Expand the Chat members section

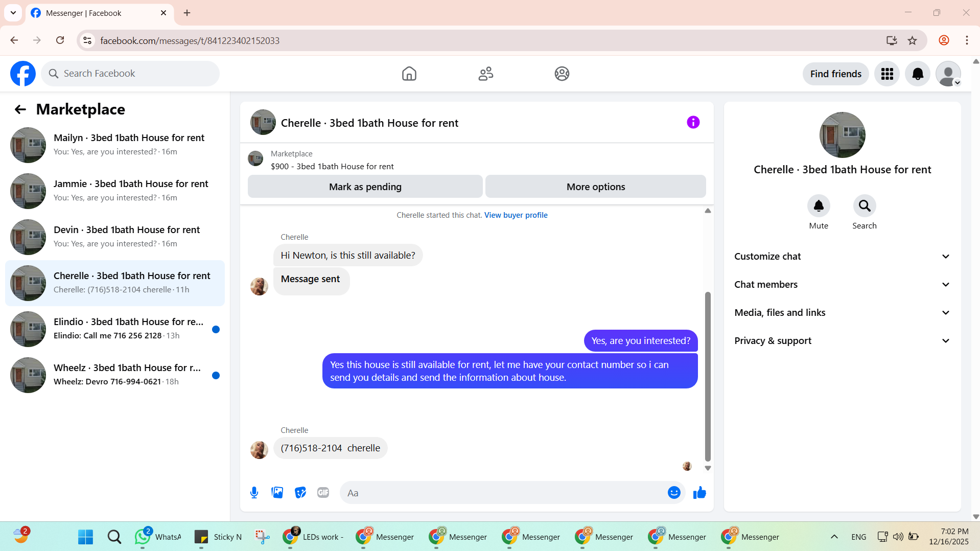point(842,285)
